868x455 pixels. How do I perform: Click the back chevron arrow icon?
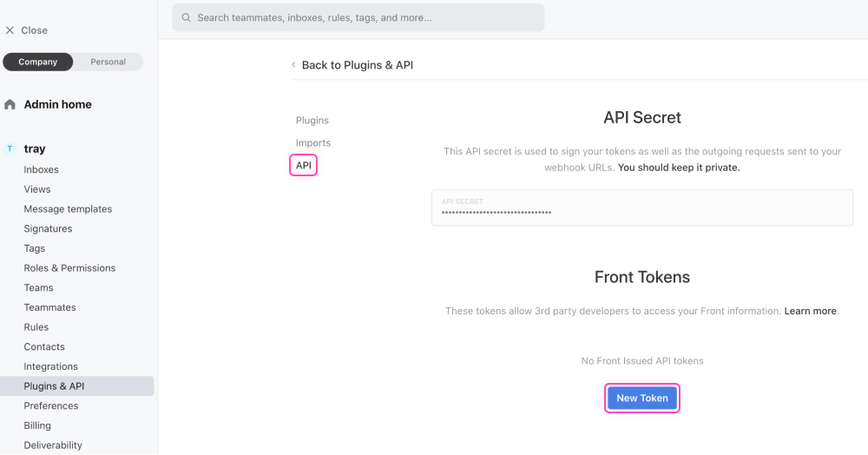tap(293, 65)
